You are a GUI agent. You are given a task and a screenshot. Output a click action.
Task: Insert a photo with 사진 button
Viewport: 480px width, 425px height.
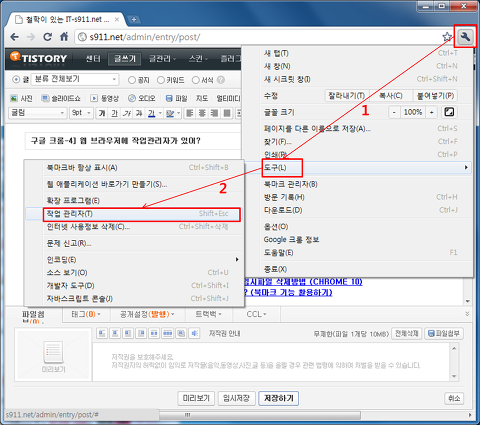21,98
